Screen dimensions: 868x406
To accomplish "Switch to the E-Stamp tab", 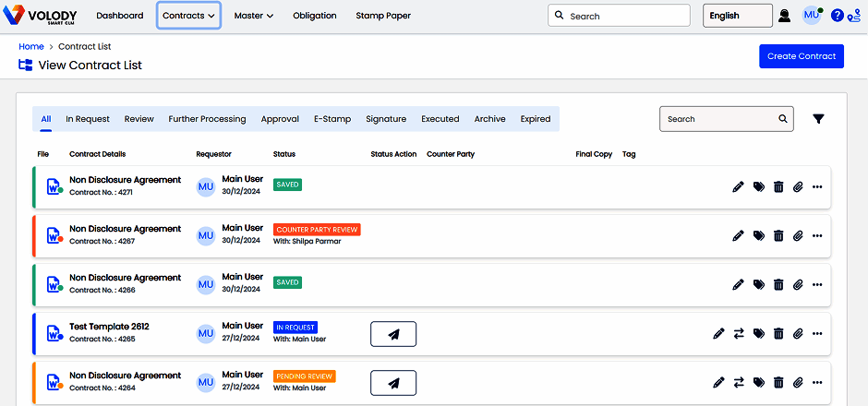I will coord(332,119).
